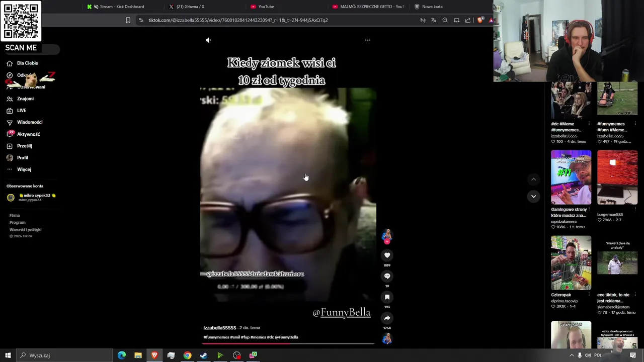Save video with the bookmark icon
This screenshot has width=644, height=362.
point(387,297)
